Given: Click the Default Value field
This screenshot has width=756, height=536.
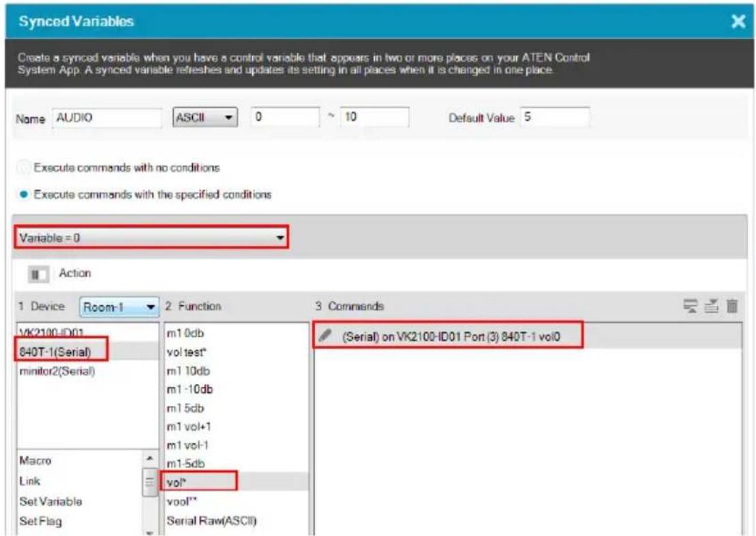Looking at the screenshot, I should tap(554, 116).
